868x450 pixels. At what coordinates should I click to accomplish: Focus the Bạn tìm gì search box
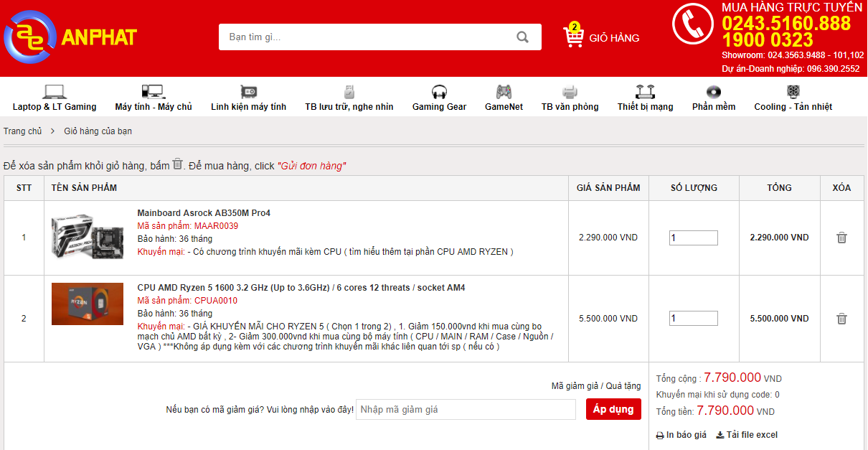[366, 37]
